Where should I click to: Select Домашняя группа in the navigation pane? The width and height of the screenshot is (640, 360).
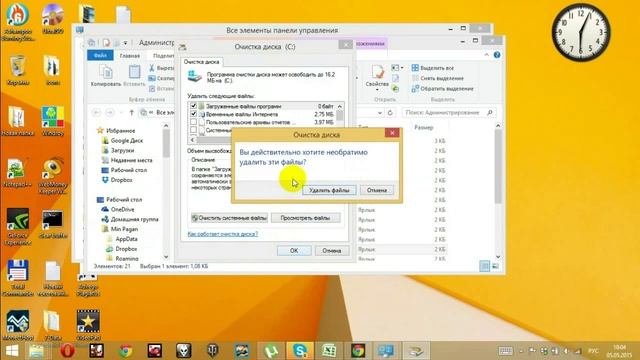pyautogui.click(x=134, y=219)
